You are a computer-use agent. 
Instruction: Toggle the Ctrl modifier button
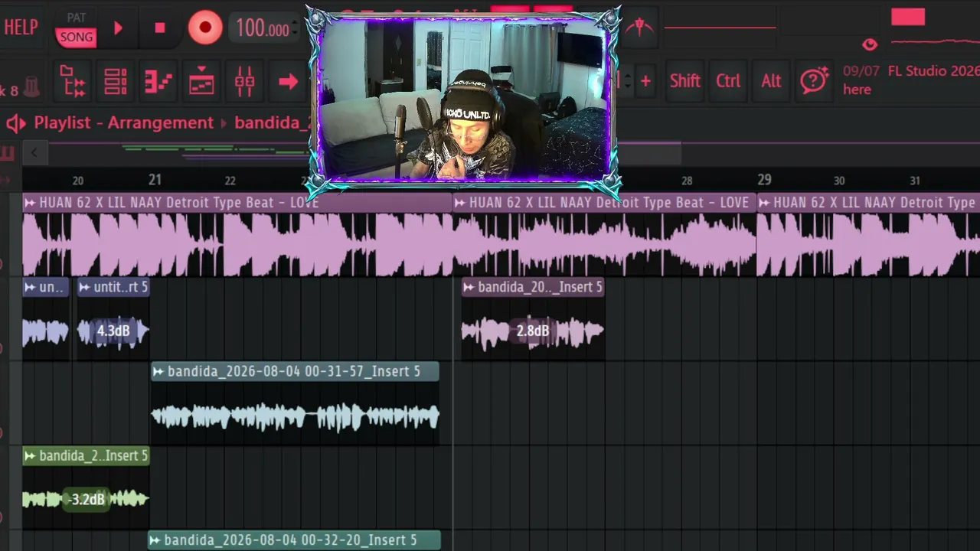click(728, 81)
